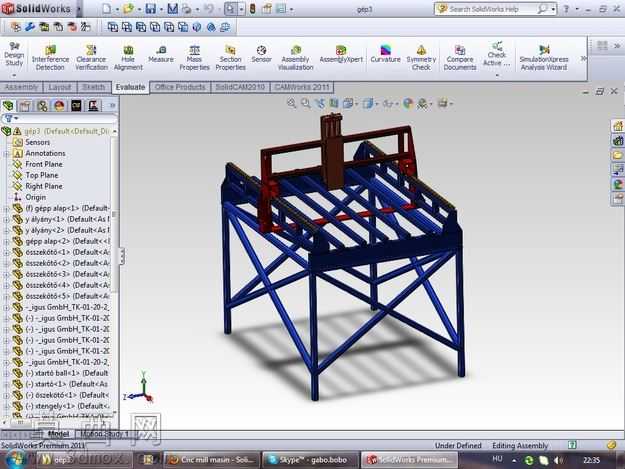This screenshot has height=469, width=625.
Task: Launch Hole Alignment check
Action: click(x=128, y=58)
